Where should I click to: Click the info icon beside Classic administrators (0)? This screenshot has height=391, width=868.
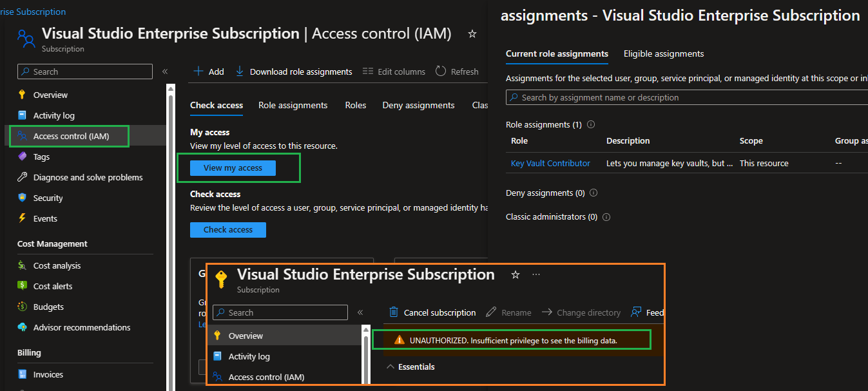tap(606, 217)
